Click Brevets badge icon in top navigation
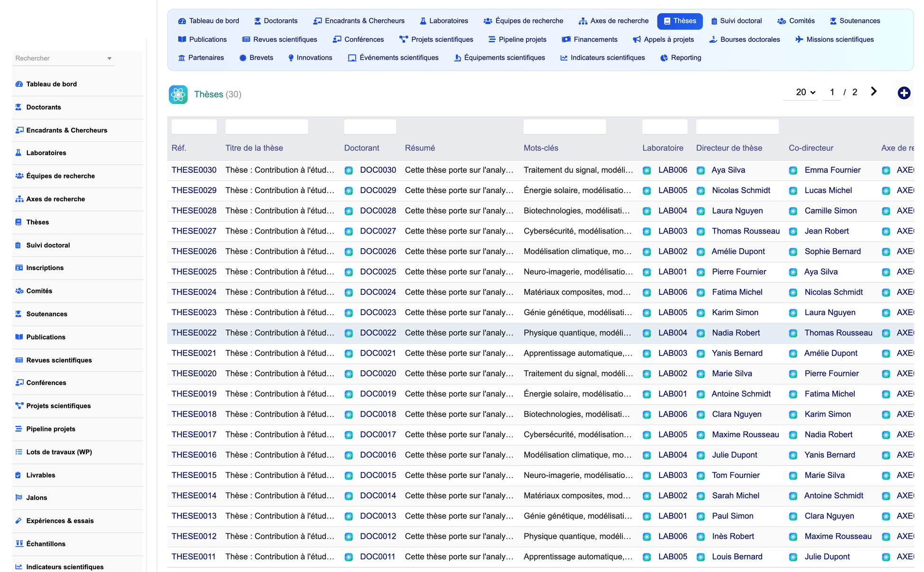Viewport: 924px width, 572px height. (x=243, y=58)
